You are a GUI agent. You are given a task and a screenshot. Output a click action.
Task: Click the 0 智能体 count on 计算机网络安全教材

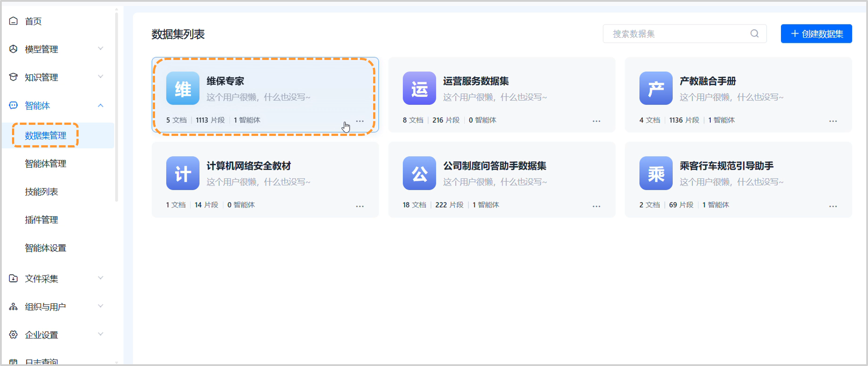click(241, 205)
